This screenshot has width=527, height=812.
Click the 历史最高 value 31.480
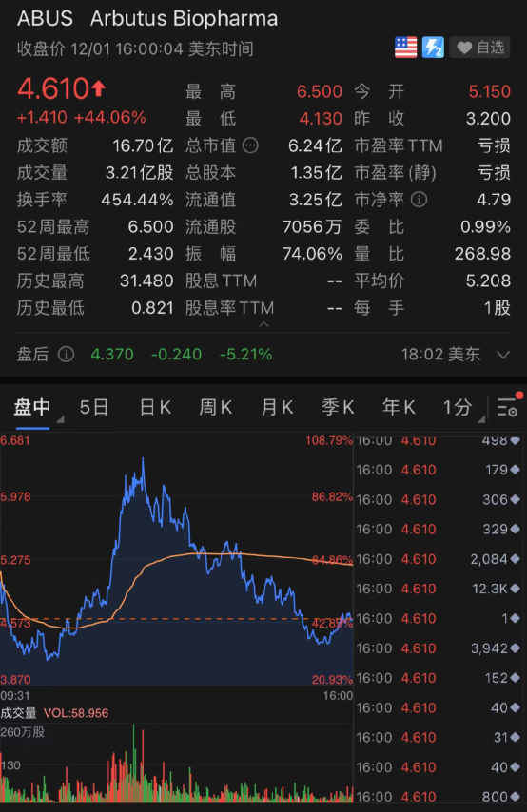pyautogui.click(x=146, y=280)
